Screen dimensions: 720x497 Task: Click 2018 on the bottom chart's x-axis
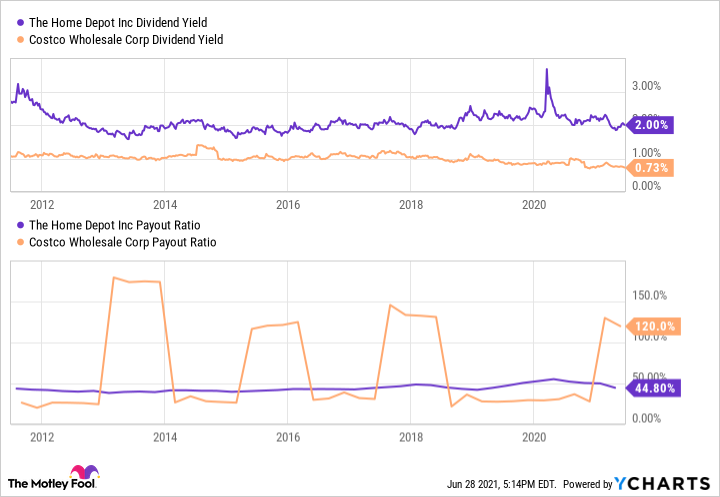(410, 437)
